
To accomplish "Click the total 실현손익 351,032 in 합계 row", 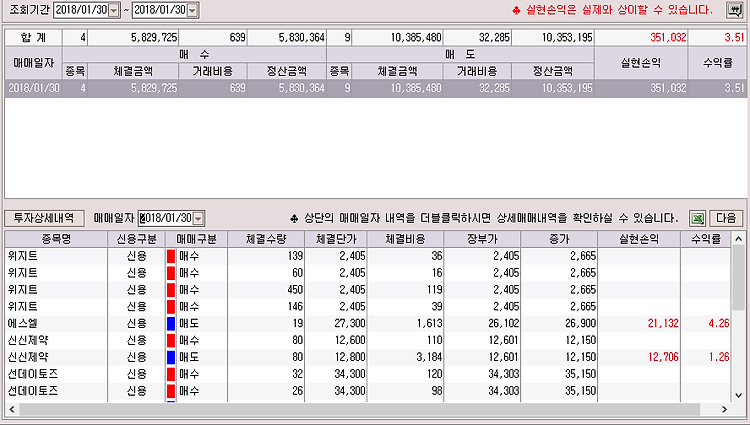I will [668, 37].
